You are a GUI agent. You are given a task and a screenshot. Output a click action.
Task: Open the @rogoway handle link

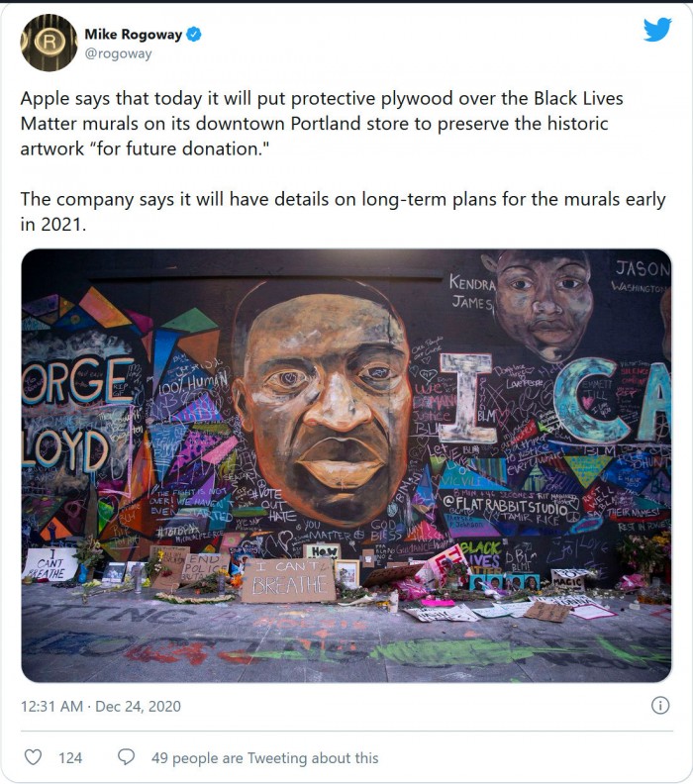(118, 53)
